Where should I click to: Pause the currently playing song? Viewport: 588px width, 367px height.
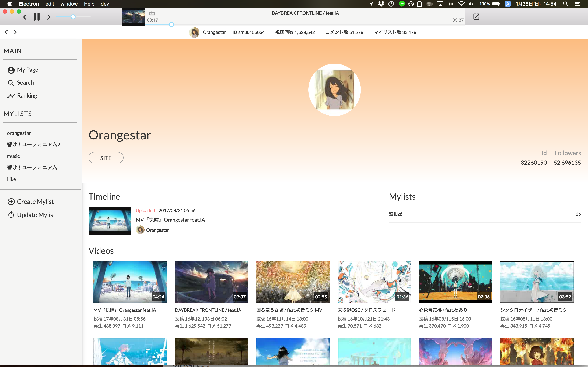click(x=36, y=17)
